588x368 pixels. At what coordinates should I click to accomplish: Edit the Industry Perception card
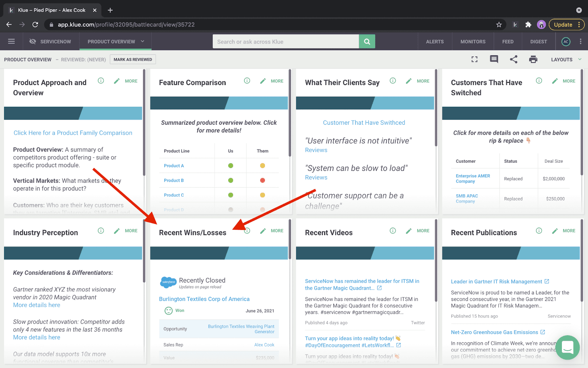[x=116, y=231]
